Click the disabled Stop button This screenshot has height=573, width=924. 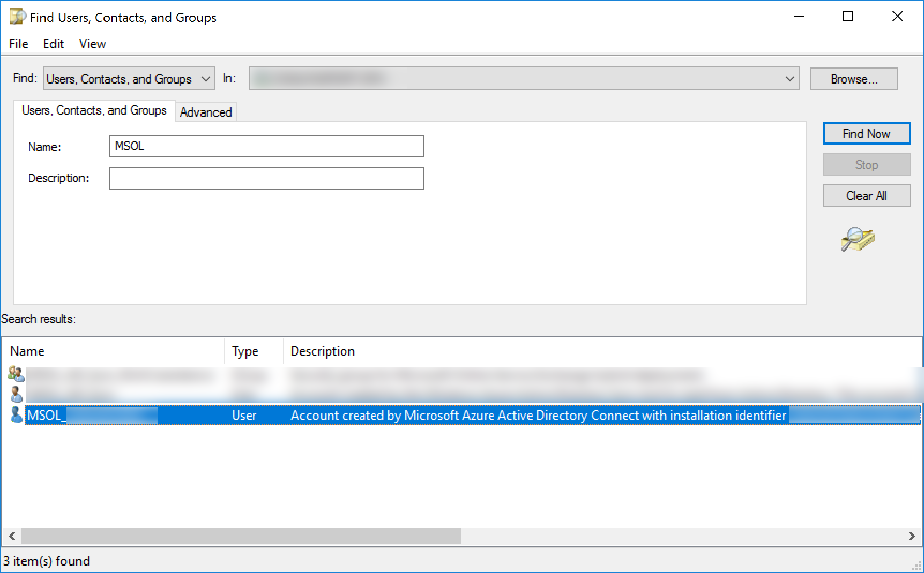867,165
